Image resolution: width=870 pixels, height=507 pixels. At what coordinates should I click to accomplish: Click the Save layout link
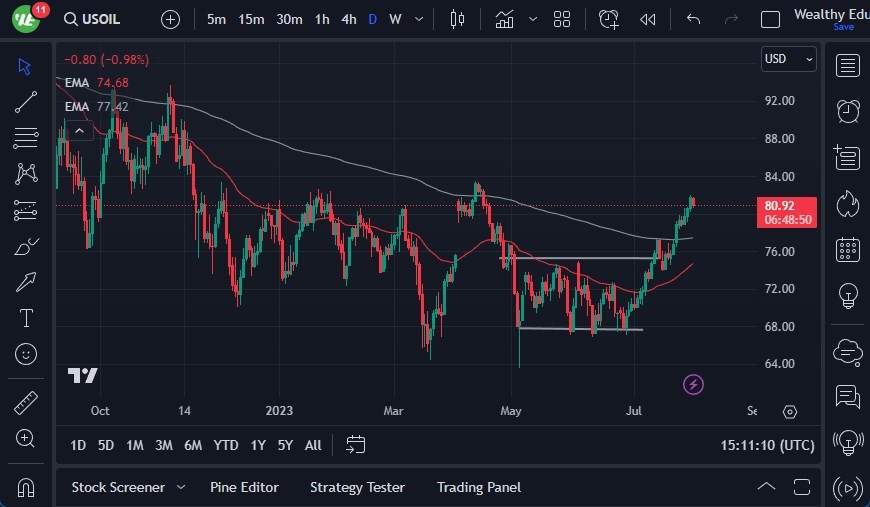click(843, 27)
